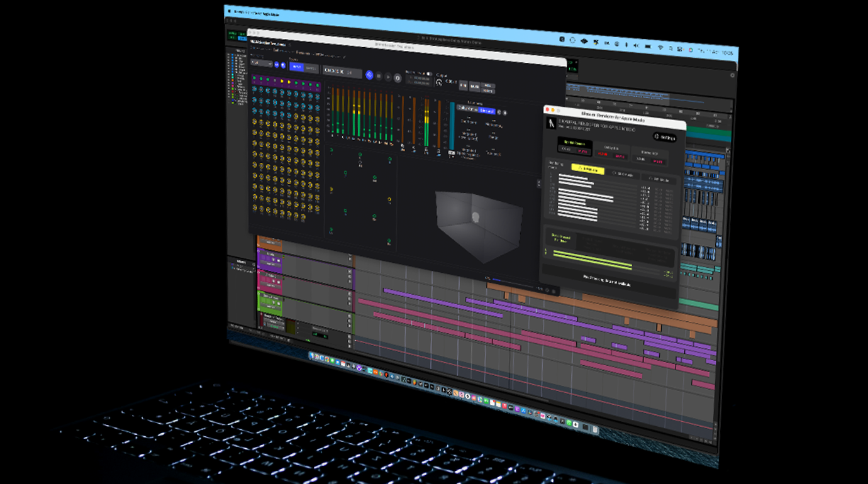Click MUTE under Dolby Atmos in Binaural Renderer

620,157
